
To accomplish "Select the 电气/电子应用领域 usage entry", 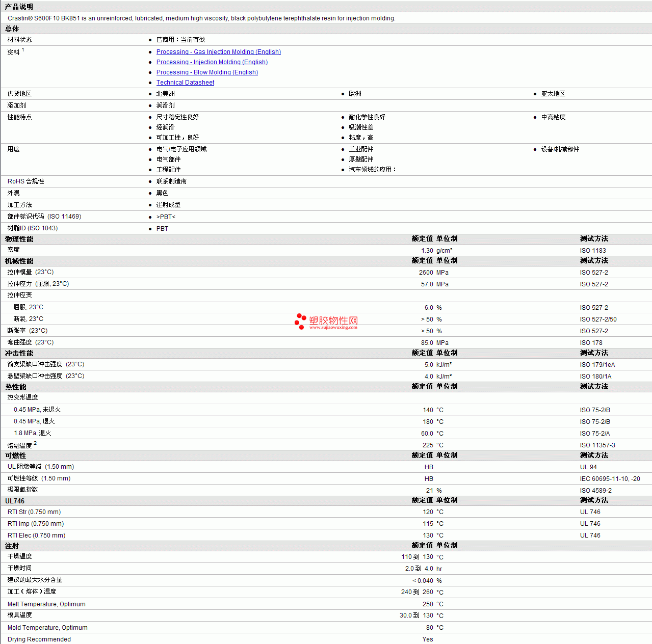I will click(x=181, y=149).
